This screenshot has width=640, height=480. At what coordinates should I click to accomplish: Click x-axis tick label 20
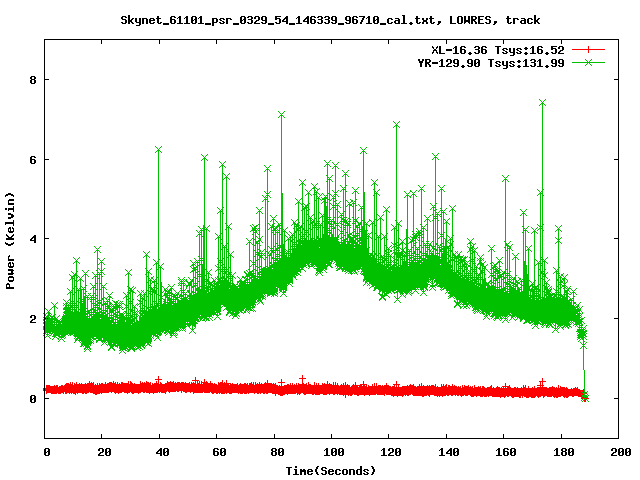(103, 453)
